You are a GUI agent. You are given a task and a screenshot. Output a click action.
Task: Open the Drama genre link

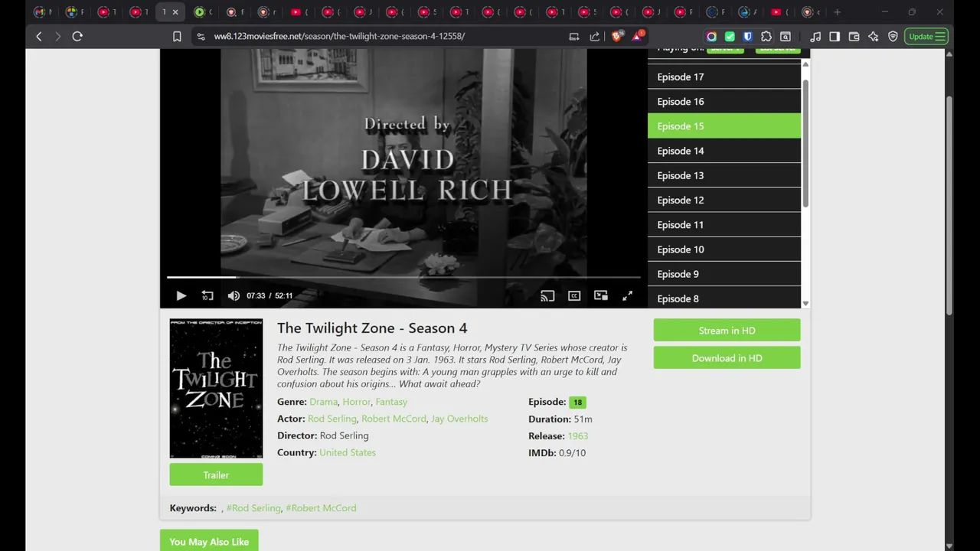[x=323, y=402]
